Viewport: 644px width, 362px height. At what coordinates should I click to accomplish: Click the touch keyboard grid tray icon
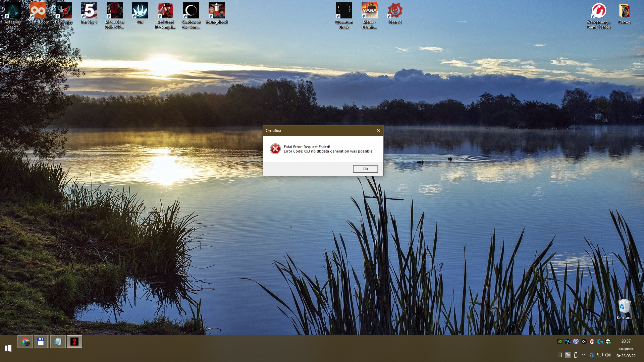point(560,355)
